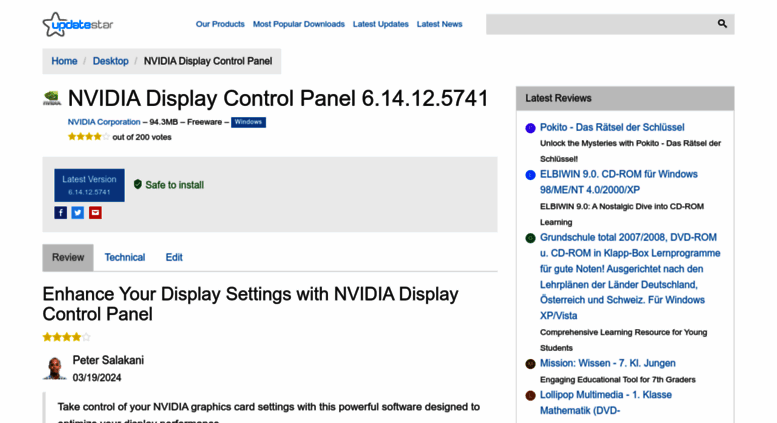Click the ELBIWIN 9.0 bullet icon
The width and height of the screenshot is (777, 423).
pos(530,175)
